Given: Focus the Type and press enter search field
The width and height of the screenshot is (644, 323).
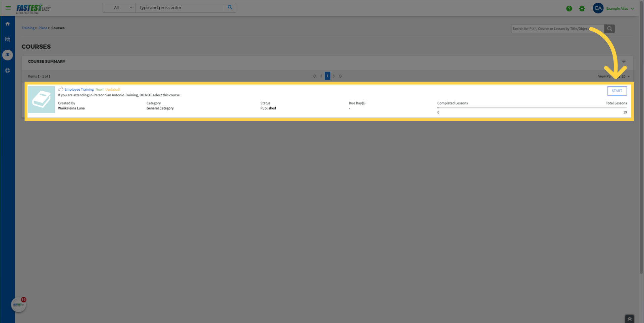Looking at the screenshot, I should coord(180,8).
